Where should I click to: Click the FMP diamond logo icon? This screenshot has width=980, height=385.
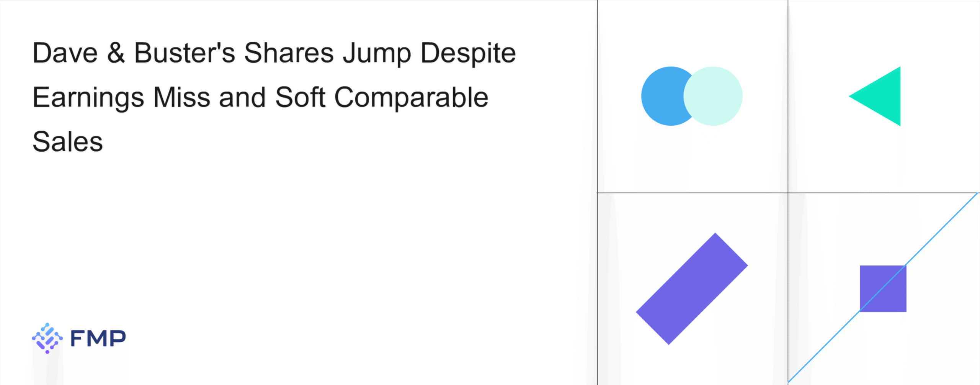click(x=47, y=338)
